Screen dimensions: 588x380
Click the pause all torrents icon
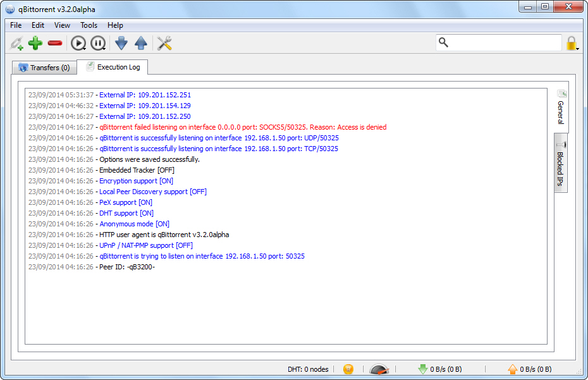click(98, 43)
